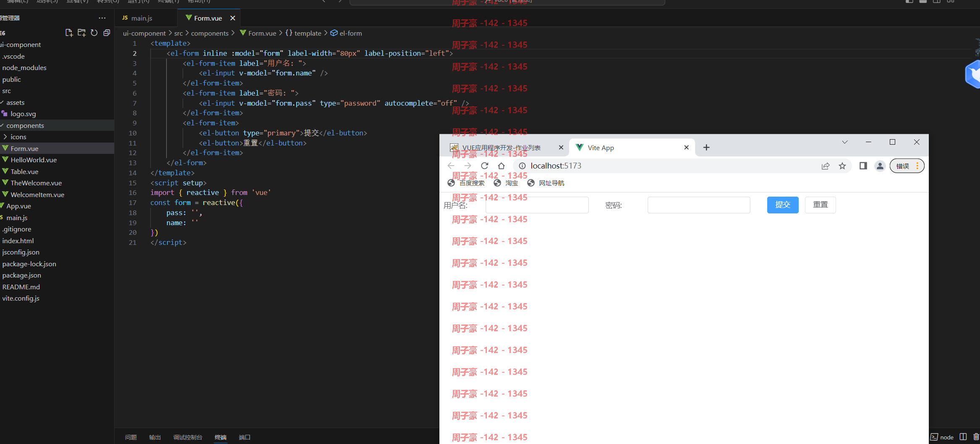Open jsconfig.json file
Screen dimensions: 980x444
tap(21, 252)
